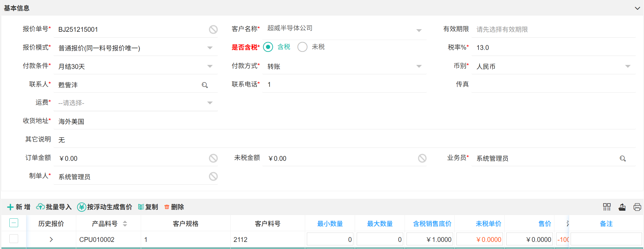Click the search icon in 联系人 field
Screen dimensions: 644x249
205,85
